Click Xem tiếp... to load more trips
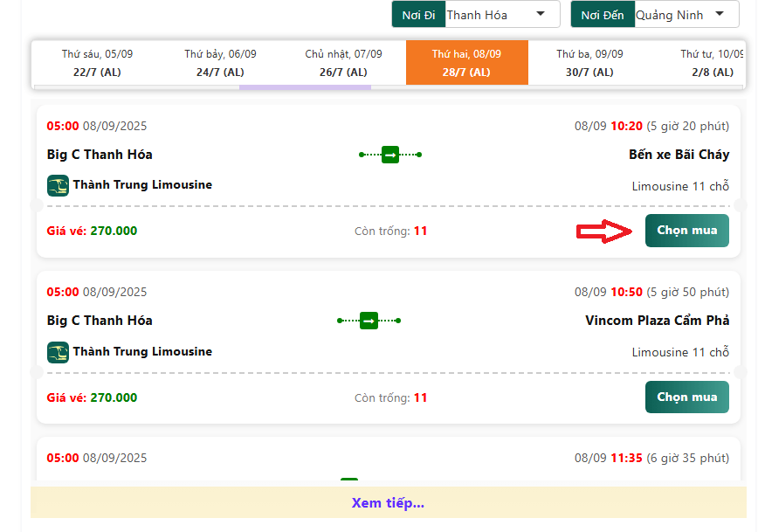The height and width of the screenshot is (532, 758). [x=388, y=503]
